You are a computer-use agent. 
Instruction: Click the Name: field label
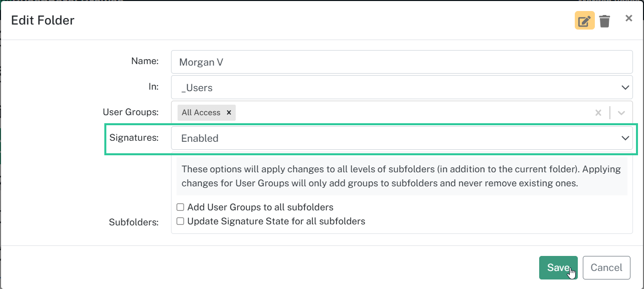point(145,61)
